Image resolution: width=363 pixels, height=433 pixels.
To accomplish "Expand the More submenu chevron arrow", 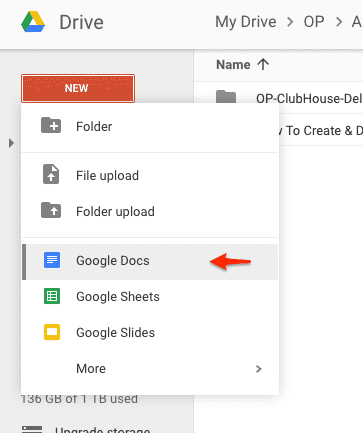I will 259,369.
